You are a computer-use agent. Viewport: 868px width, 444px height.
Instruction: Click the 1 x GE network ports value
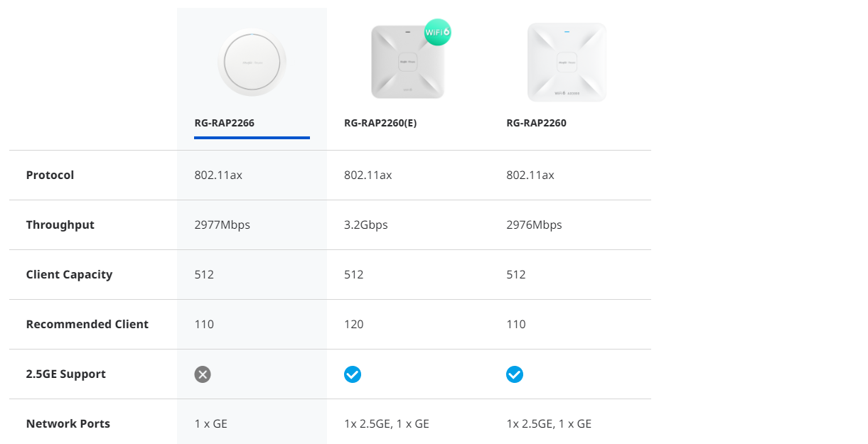point(211,423)
